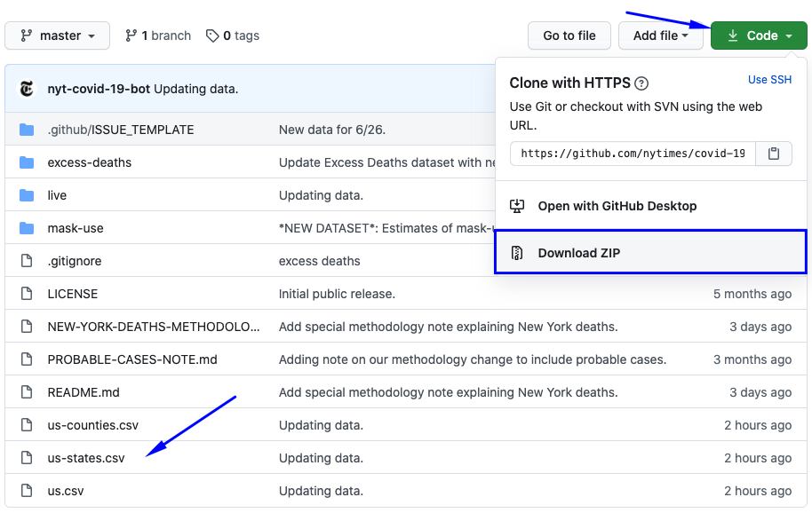Open Adding note on our methodology commit
The width and height of the screenshot is (812, 513).
click(473, 359)
